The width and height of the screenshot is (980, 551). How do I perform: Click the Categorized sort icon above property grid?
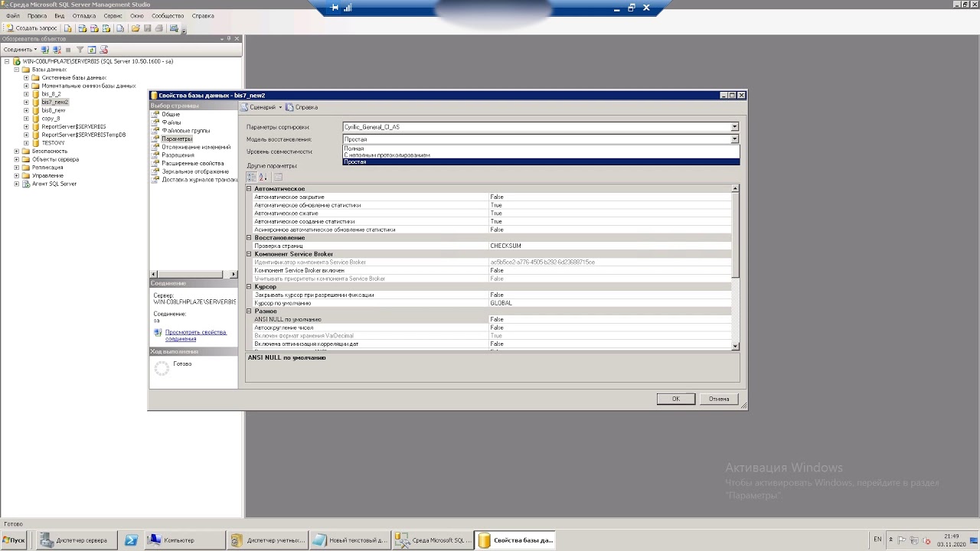click(x=252, y=177)
